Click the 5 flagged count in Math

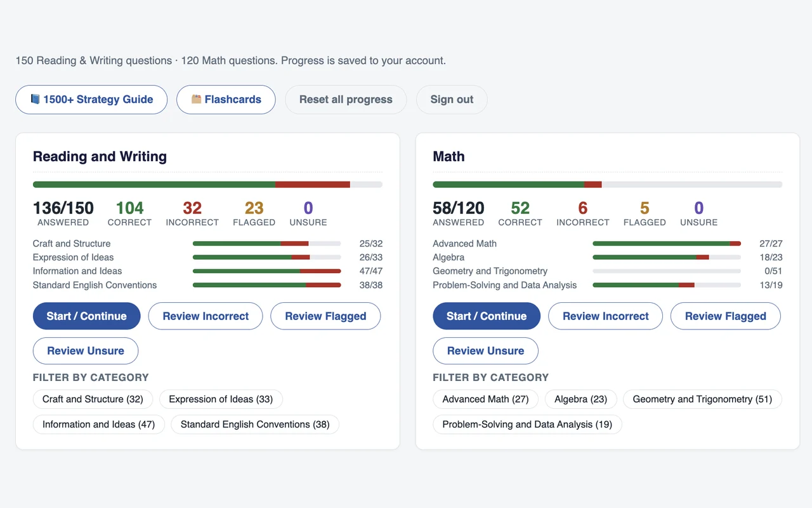pos(645,208)
